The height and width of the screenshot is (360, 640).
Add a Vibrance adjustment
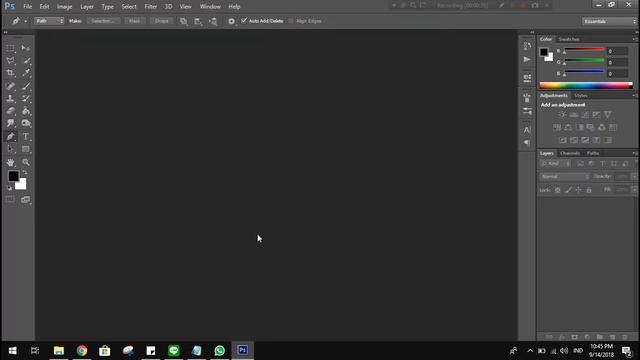pos(608,115)
